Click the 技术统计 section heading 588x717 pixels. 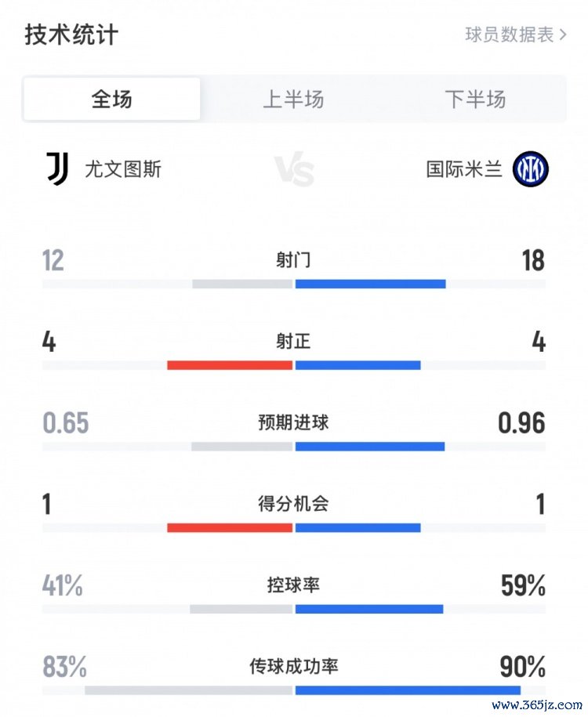[71, 34]
